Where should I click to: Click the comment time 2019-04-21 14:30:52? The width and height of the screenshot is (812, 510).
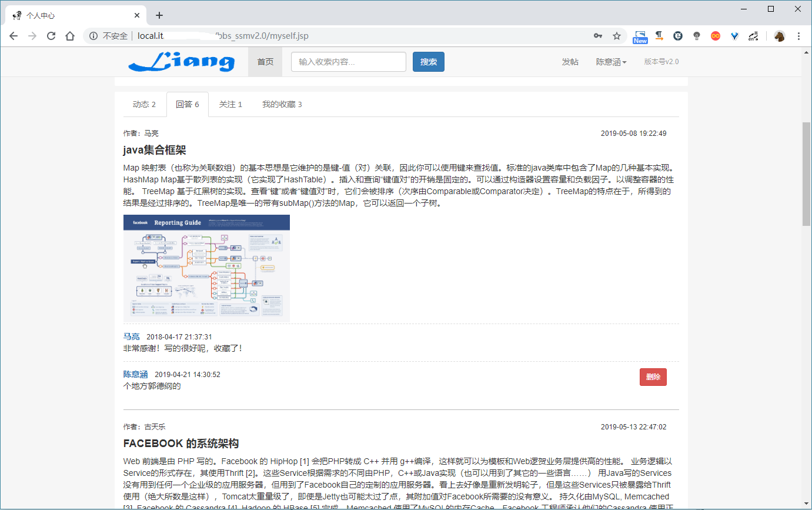pos(188,375)
